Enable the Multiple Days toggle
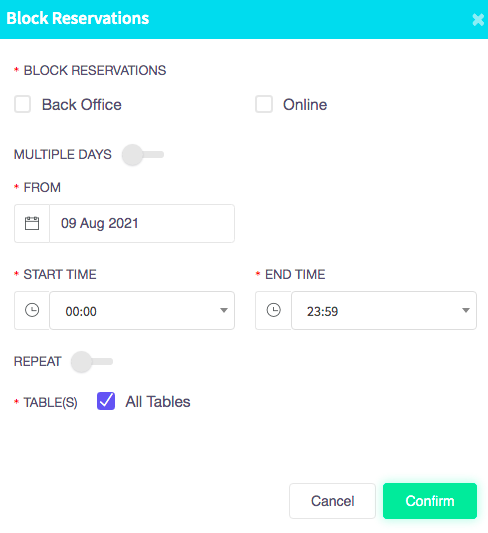The height and width of the screenshot is (533, 488). pyautogui.click(x=143, y=155)
